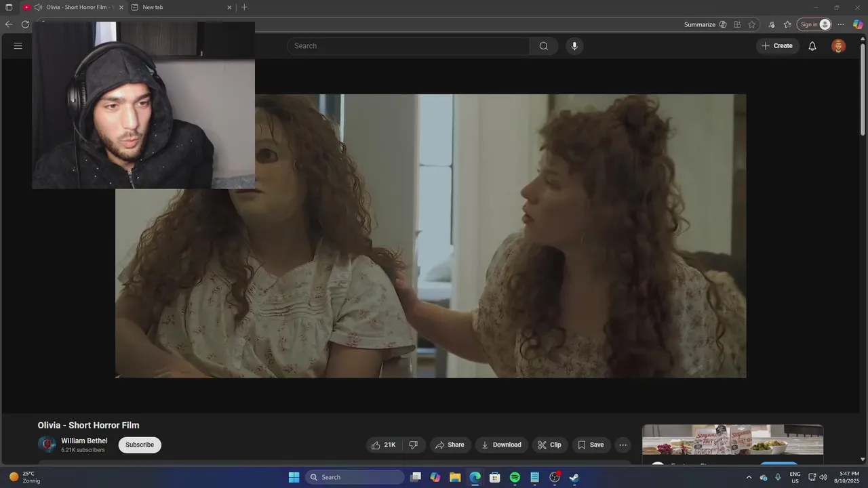Click the Create button
868x488 pixels.
click(777, 46)
